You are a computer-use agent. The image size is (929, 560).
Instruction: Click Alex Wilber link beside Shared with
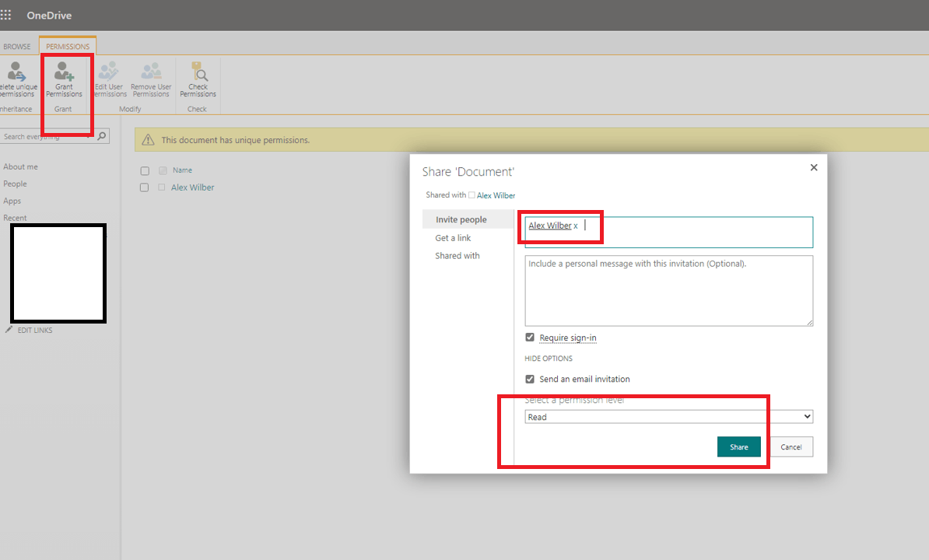click(x=496, y=195)
